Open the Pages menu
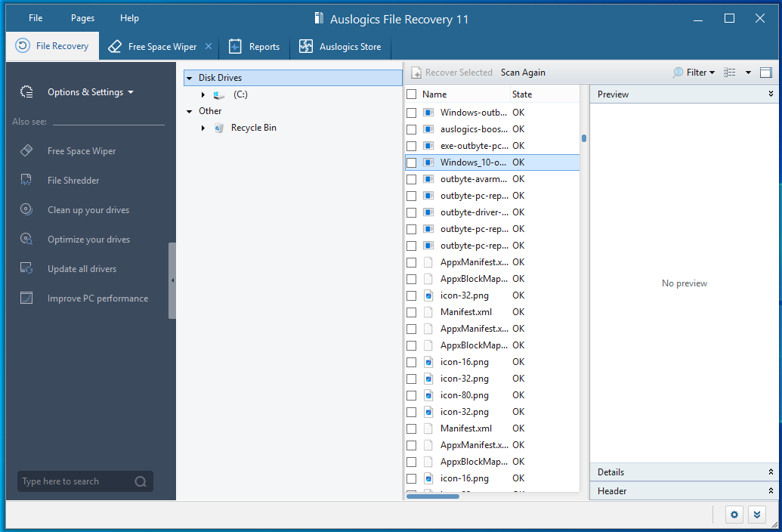The width and height of the screenshot is (782, 532). point(82,18)
